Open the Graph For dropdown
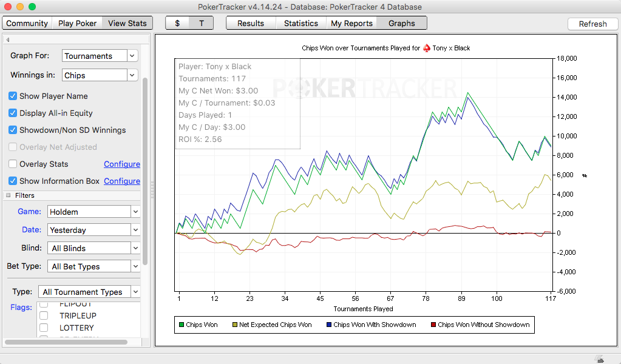 [x=100, y=56]
